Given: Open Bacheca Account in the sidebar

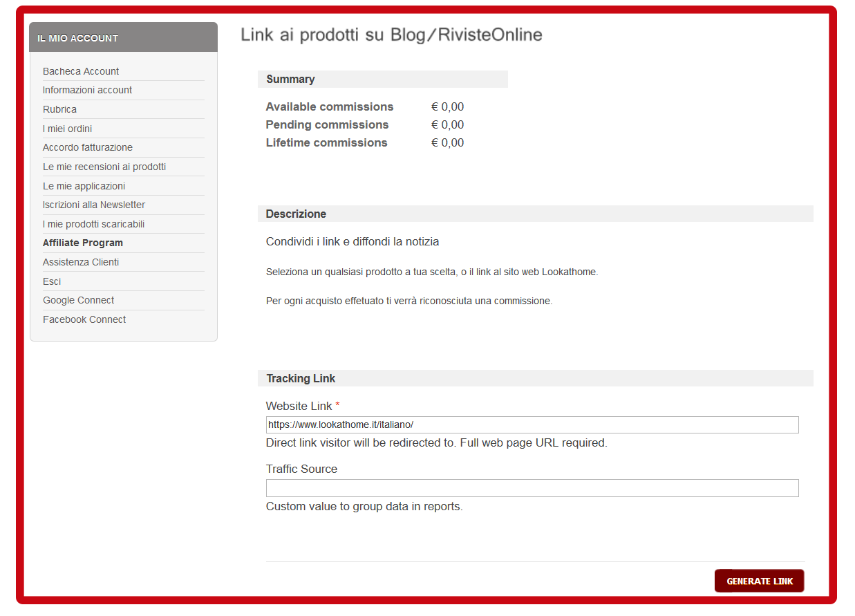Looking at the screenshot, I should coord(81,71).
